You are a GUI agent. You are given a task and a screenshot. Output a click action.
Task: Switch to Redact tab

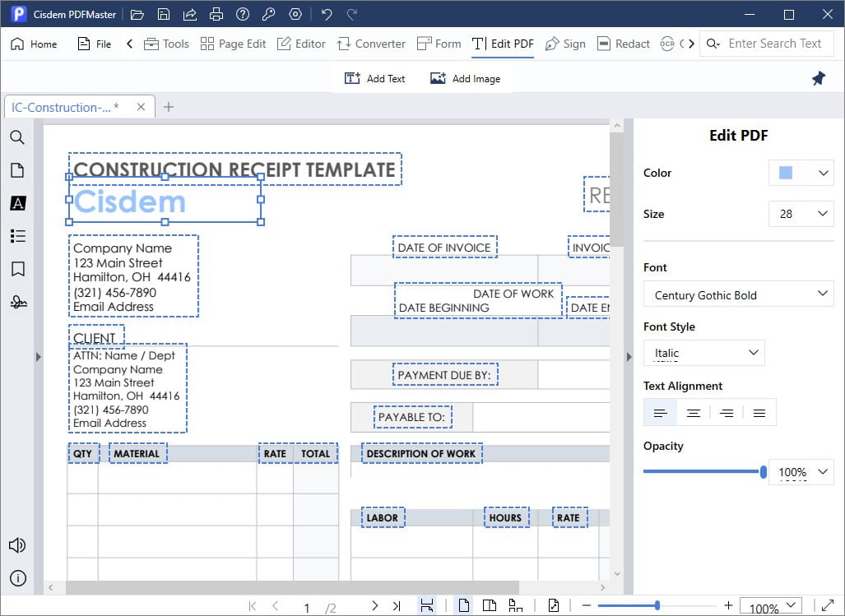624,44
